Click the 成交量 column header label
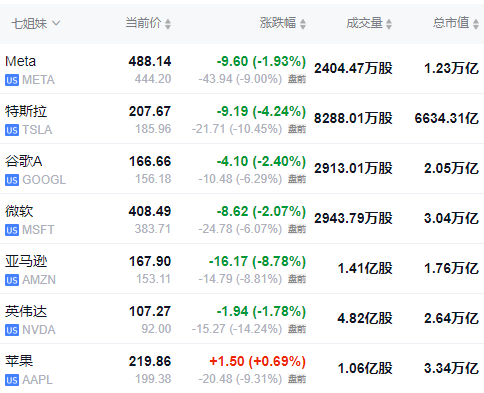 coord(364,23)
